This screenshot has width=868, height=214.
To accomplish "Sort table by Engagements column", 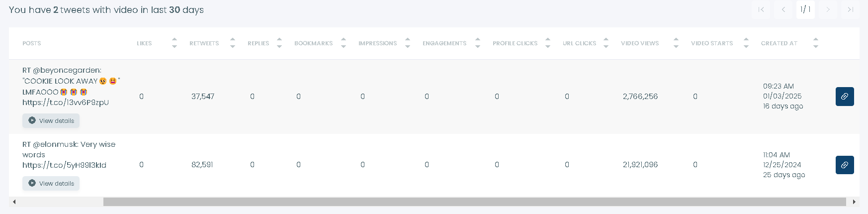I will (x=477, y=43).
